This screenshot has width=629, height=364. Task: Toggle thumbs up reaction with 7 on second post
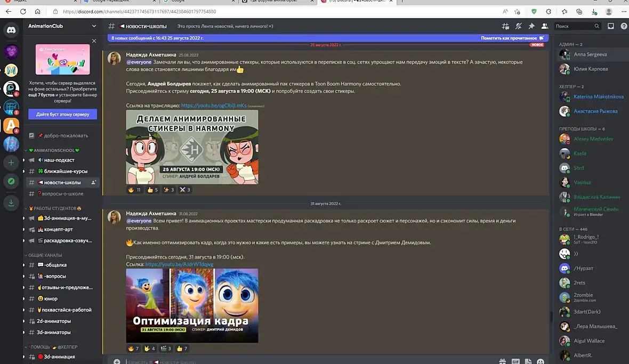click(182, 349)
